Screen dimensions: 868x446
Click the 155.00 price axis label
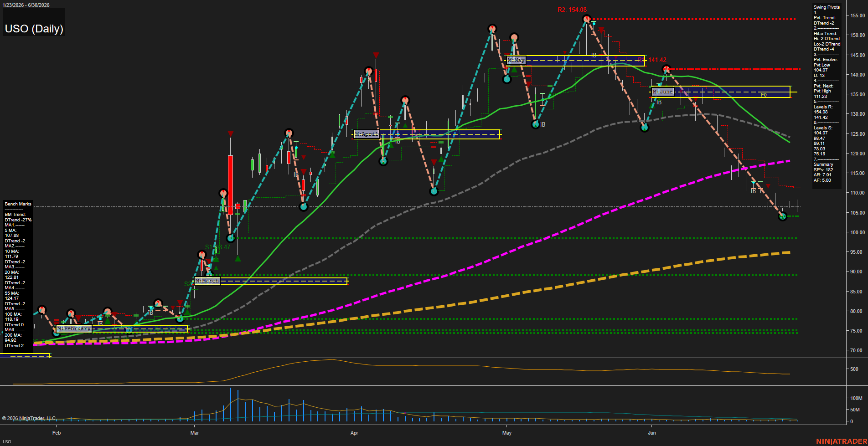[858, 15]
